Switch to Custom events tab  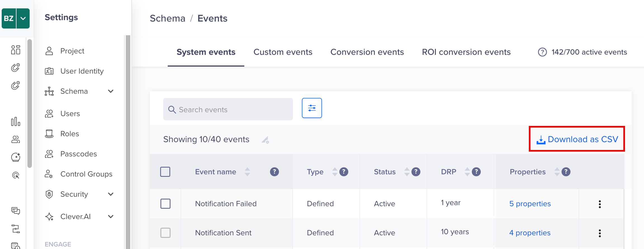283,52
